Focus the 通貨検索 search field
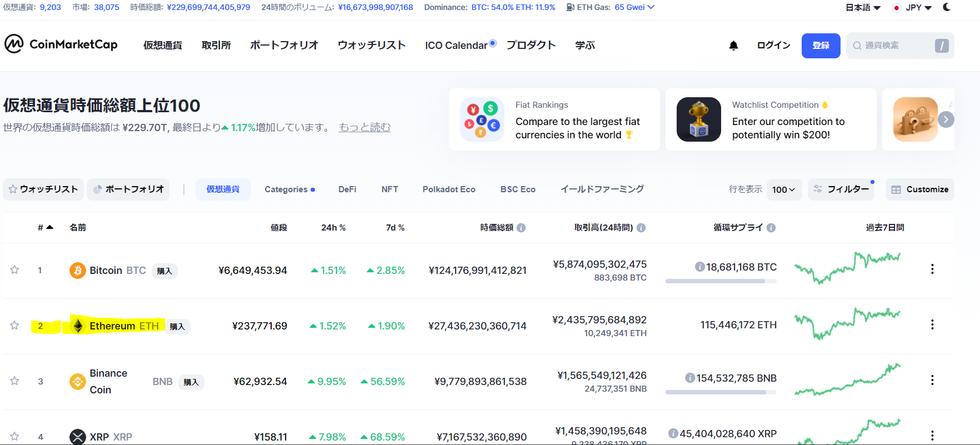 [900, 46]
